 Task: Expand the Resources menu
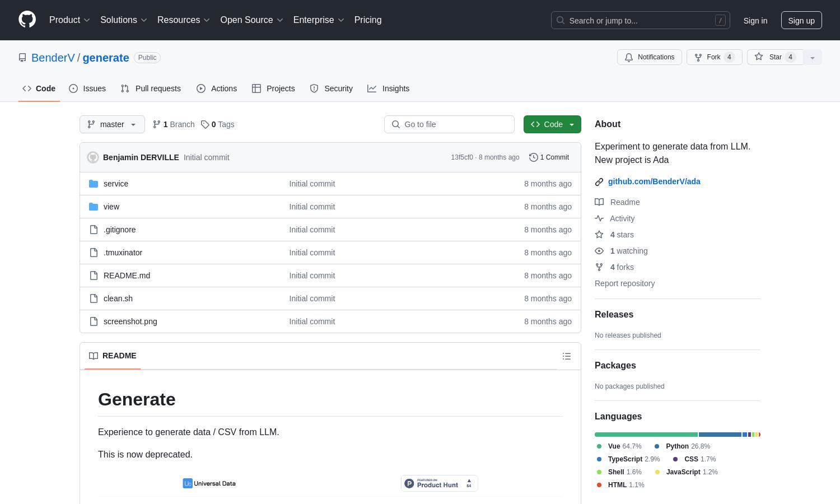coord(184,20)
